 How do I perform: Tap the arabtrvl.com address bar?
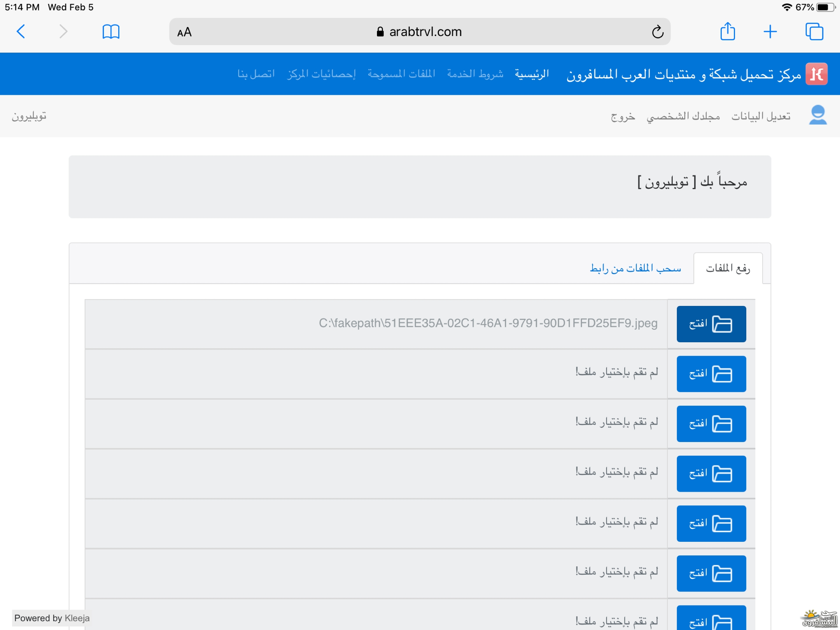[x=420, y=31]
